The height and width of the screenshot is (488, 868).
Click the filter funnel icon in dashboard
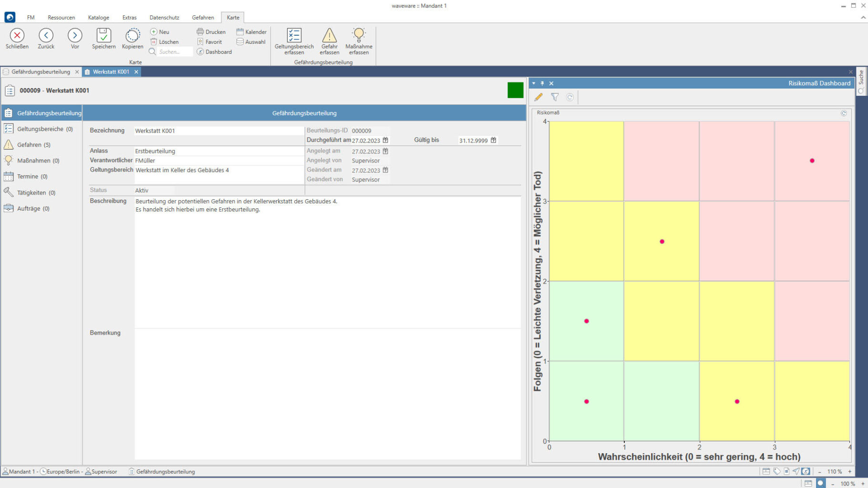pyautogui.click(x=555, y=97)
